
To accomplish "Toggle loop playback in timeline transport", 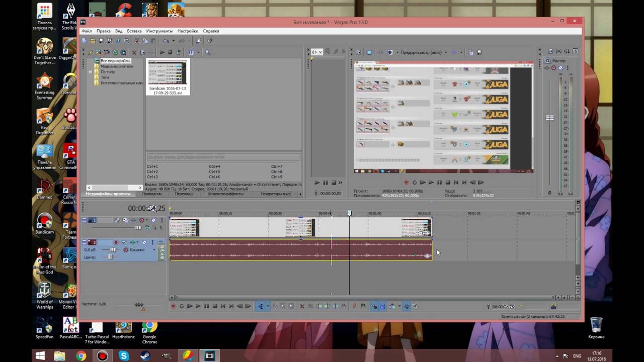I will coord(182,306).
